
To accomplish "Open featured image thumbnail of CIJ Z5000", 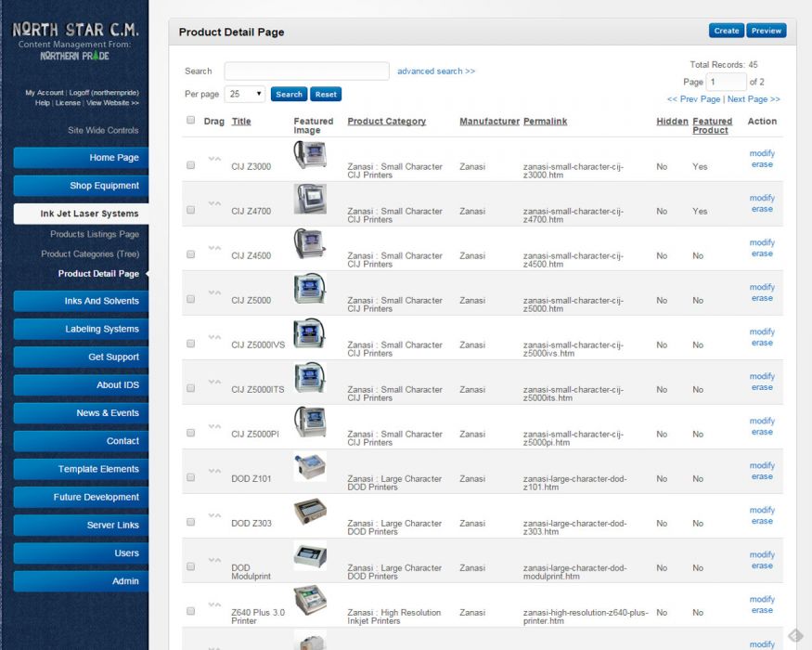I will coord(310,288).
